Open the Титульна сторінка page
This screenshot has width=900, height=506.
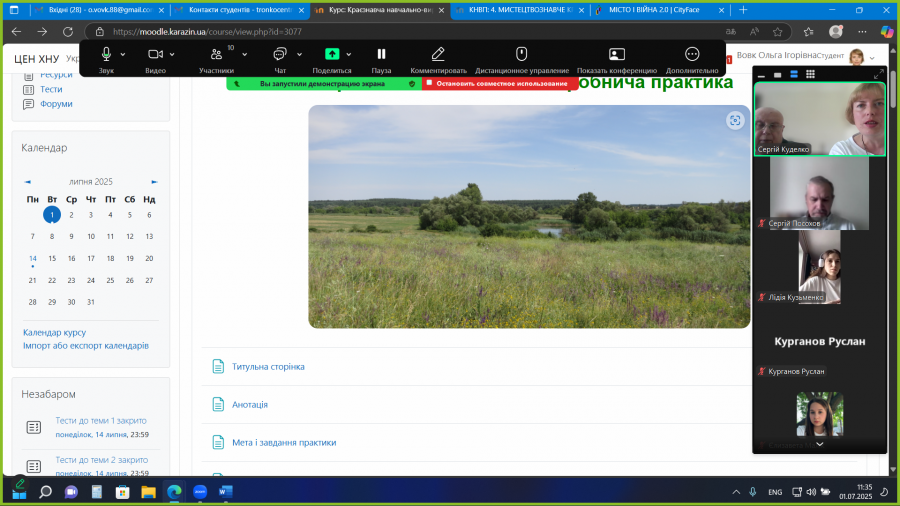click(x=268, y=367)
